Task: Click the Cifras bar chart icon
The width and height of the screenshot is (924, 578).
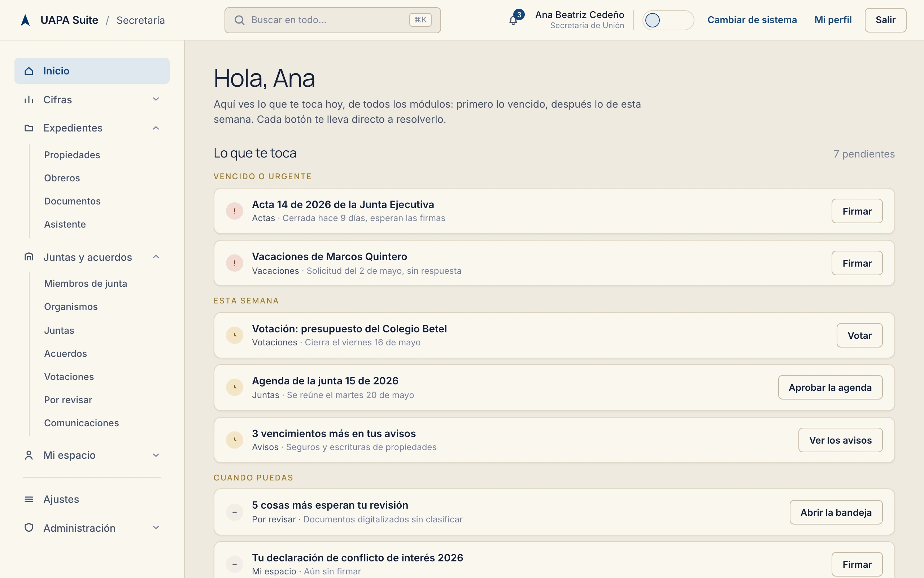Action: 29,100
